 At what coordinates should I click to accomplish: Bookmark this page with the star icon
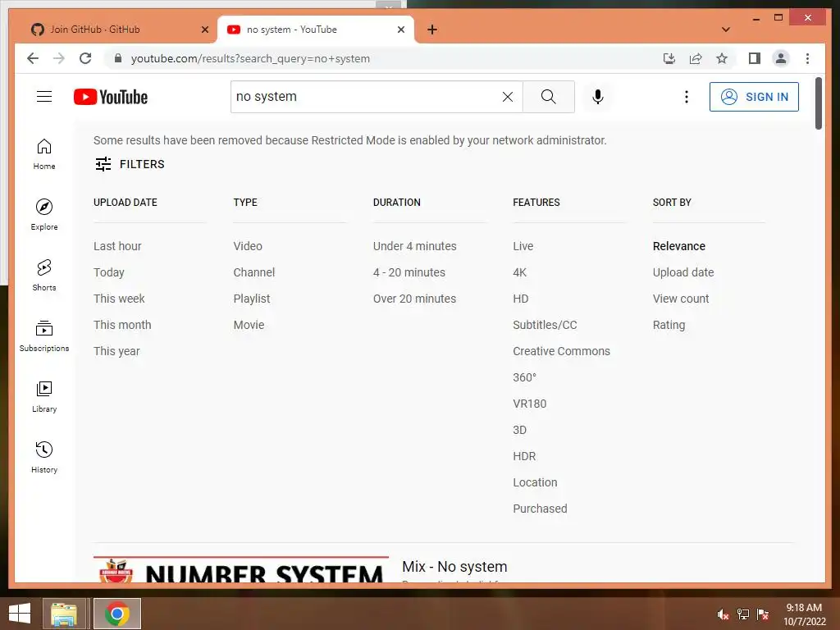(x=722, y=58)
